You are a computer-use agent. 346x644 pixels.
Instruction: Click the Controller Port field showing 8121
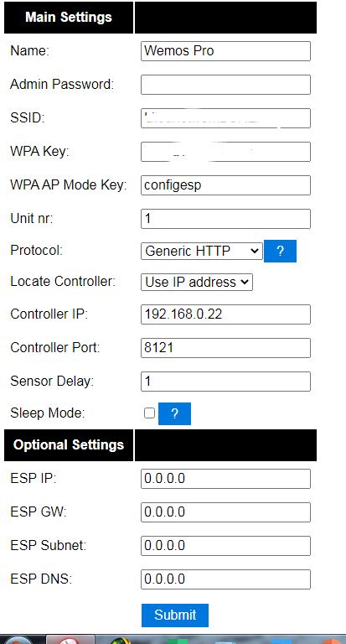[225, 348]
